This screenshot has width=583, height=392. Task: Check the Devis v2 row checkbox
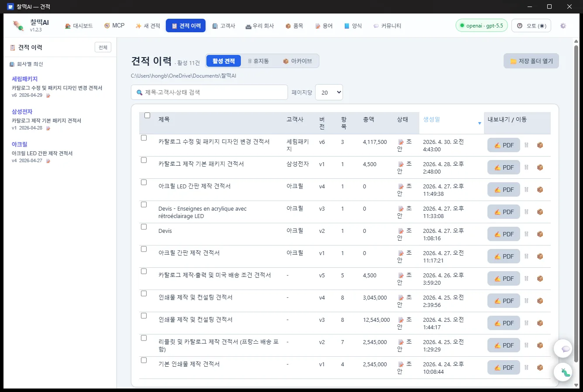[x=144, y=227]
